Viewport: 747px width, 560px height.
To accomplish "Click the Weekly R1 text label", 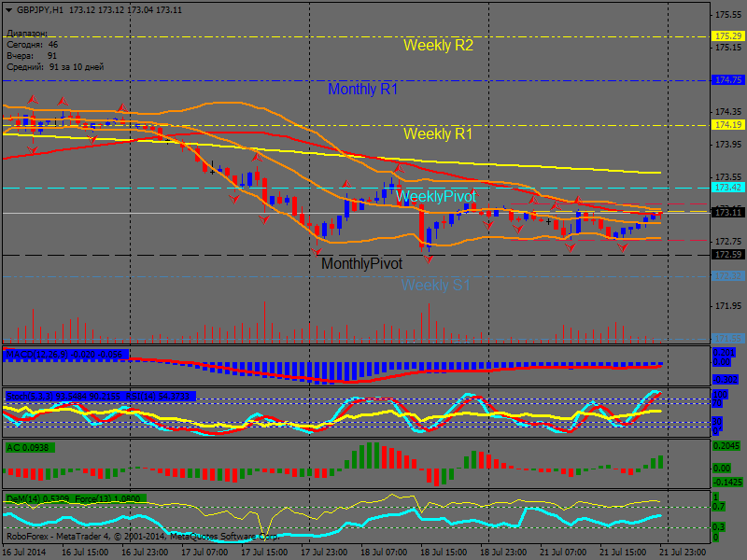I will (437, 134).
